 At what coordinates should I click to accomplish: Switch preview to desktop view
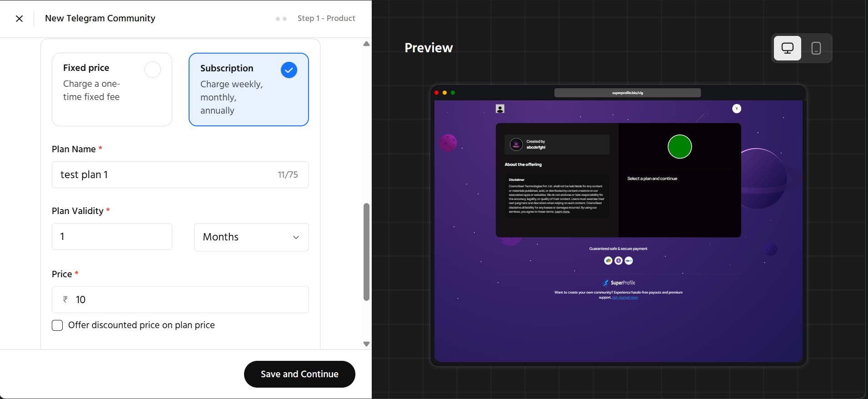(787, 48)
